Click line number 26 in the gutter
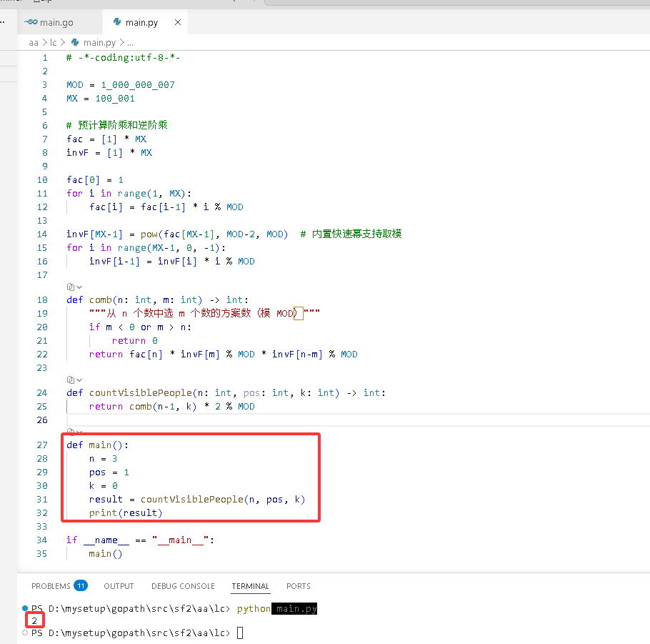This screenshot has height=644, width=650. pos(42,420)
